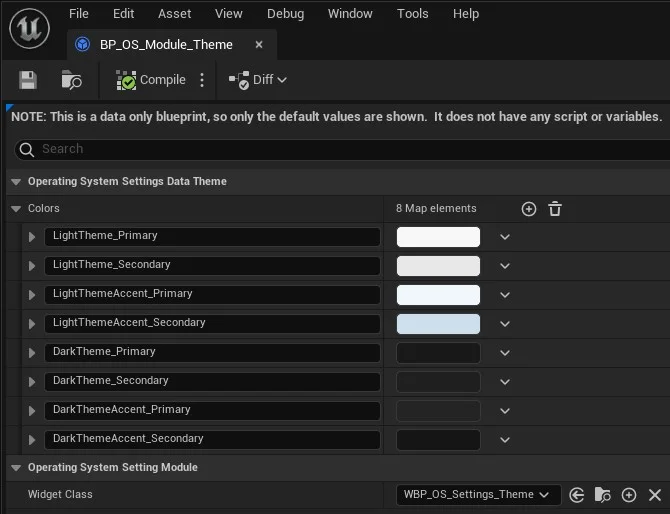The width and height of the screenshot is (670, 514).
Task: Open the Tools menu
Action: tap(412, 14)
